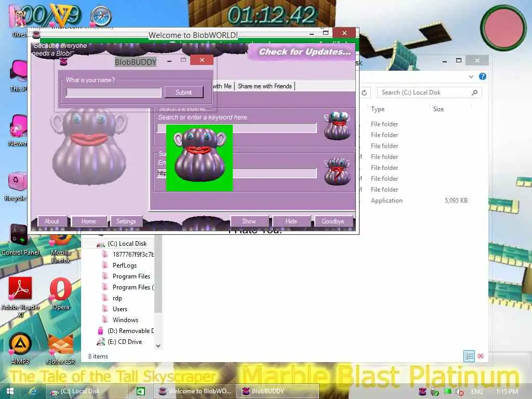Image resolution: width=532 pixels, height=399 pixels.
Task: Sort by the Type column header
Action: (x=378, y=109)
